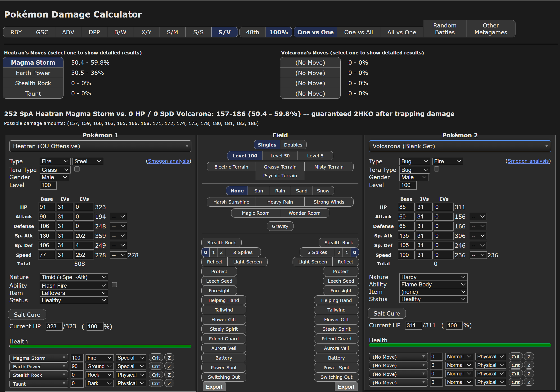Switch to the RBY generation tab
Screen dimensions: 560x392
point(16,32)
